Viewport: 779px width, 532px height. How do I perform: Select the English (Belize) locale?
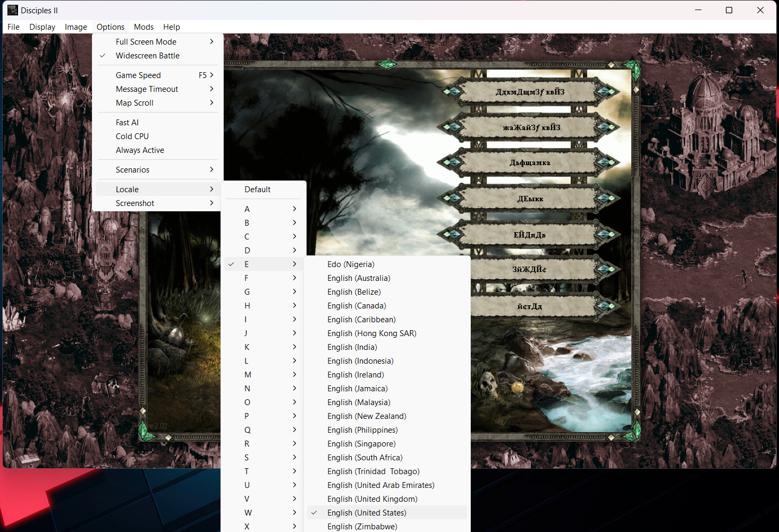pyautogui.click(x=387, y=292)
